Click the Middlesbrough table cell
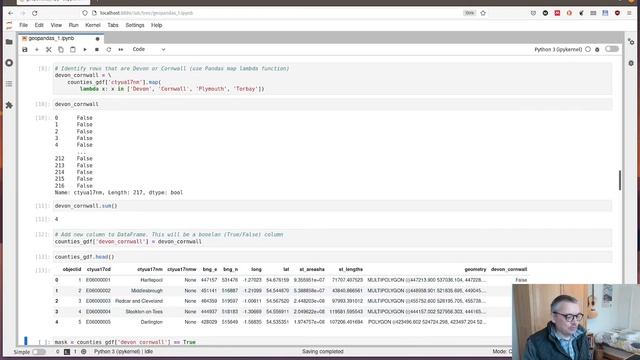The height and width of the screenshot is (360, 640). click(x=147, y=291)
